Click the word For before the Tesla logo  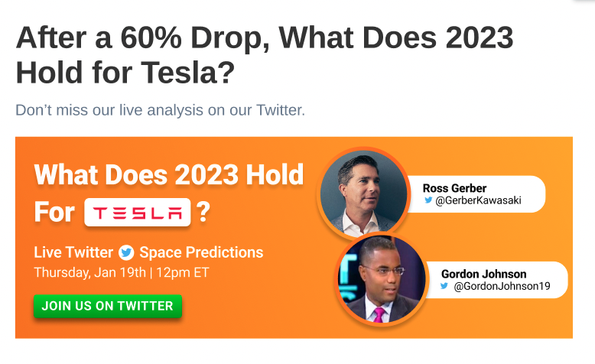click(54, 212)
